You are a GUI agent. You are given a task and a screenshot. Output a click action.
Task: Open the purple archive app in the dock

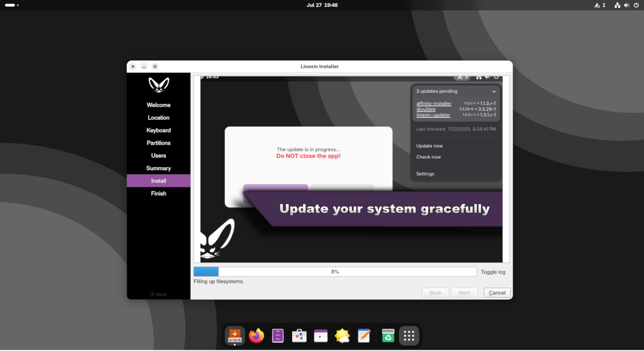pos(278,336)
